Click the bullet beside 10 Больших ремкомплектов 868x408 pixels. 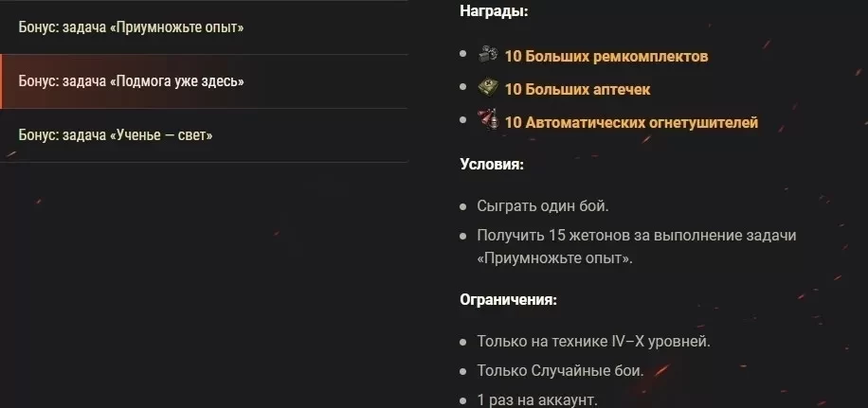463,54
